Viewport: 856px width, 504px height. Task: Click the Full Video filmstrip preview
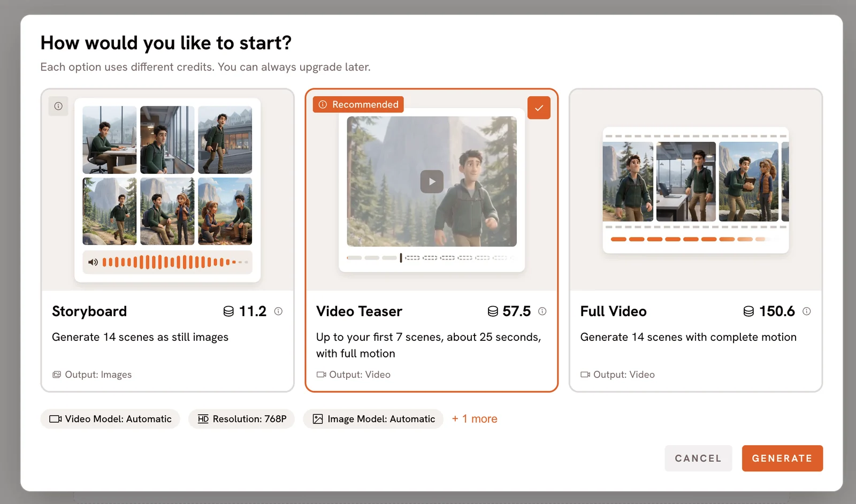point(695,181)
